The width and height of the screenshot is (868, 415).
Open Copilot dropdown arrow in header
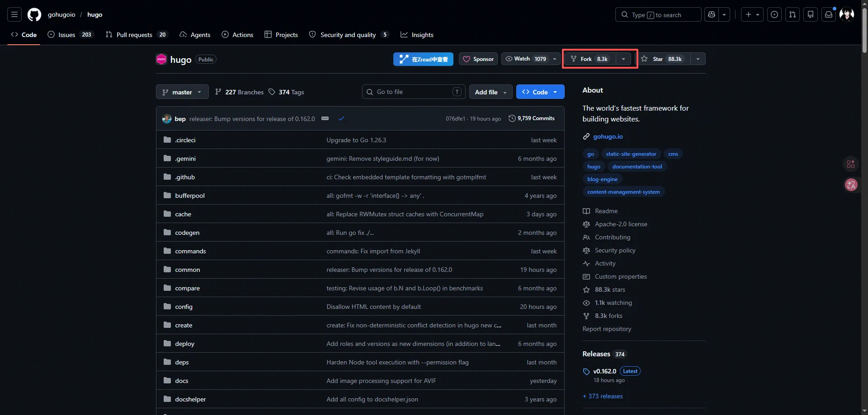(x=724, y=14)
